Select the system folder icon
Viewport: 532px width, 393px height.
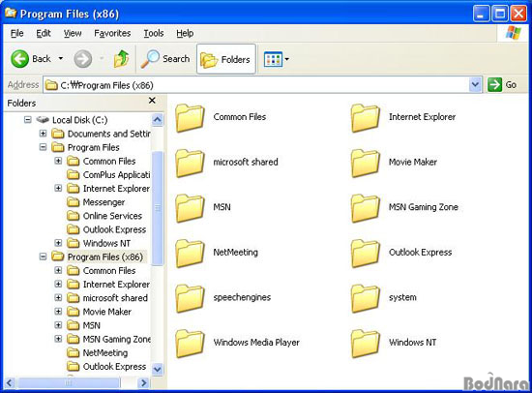[366, 298]
